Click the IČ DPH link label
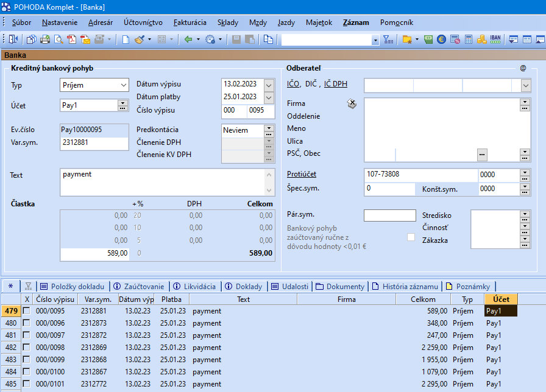This screenshot has height=392, width=546. [x=336, y=84]
